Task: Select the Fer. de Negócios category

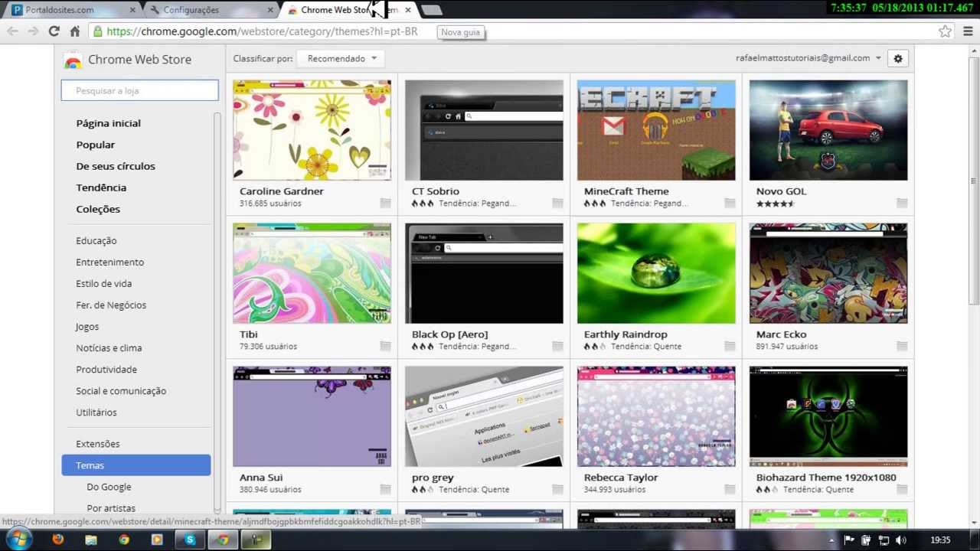Action: (111, 305)
